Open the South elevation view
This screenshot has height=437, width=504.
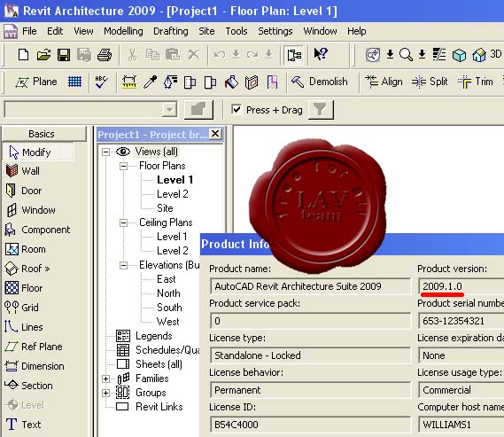(169, 308)
